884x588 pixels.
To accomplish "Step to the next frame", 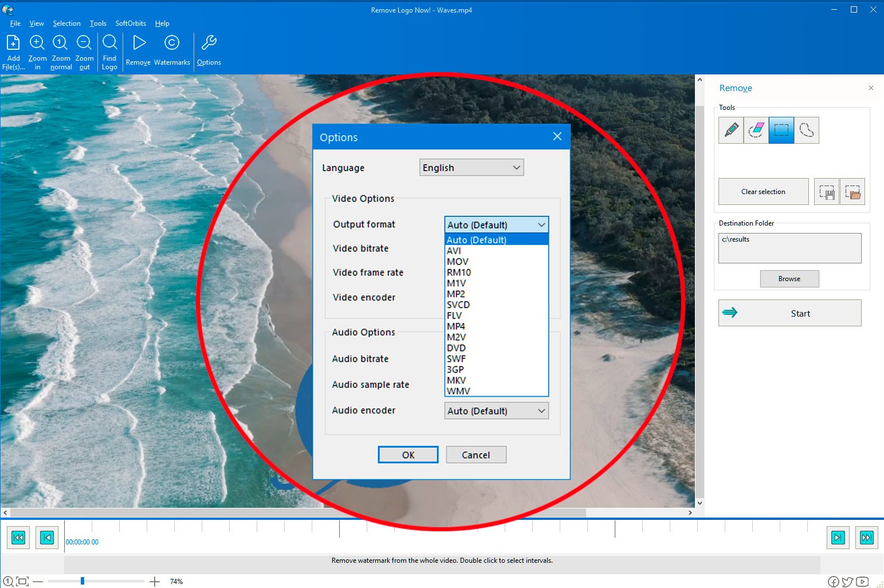I will [838, 538].
